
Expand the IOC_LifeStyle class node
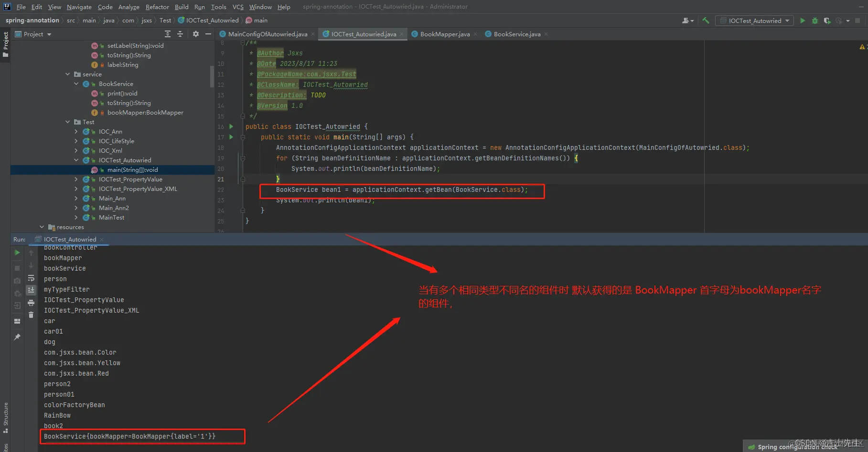76,141
